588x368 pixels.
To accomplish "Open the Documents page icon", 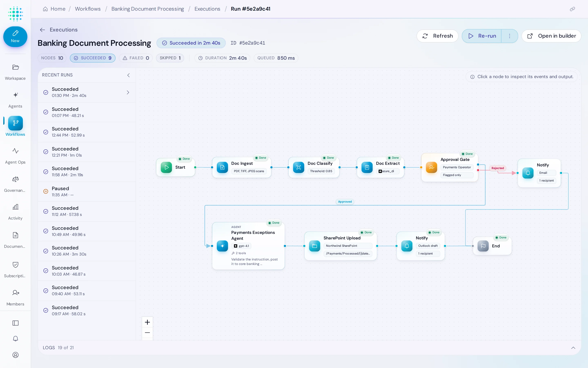I will pyautogui.click(x=15, y=235).
